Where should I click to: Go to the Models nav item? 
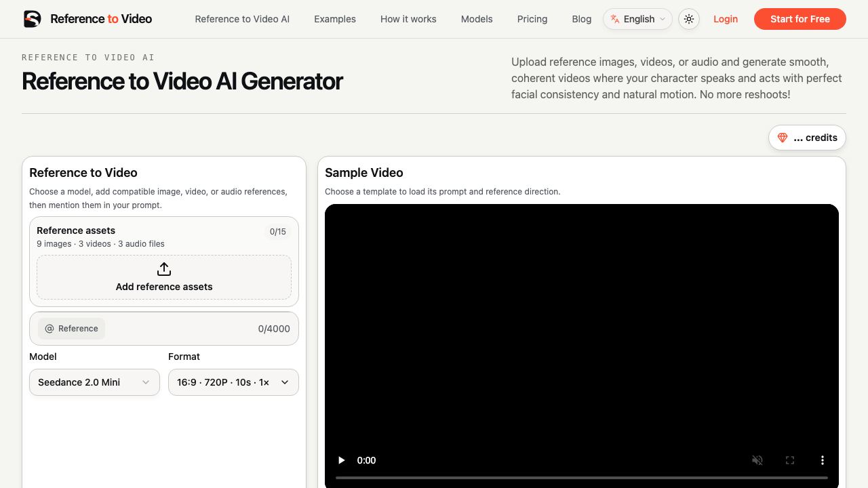click(x=477, y=19)
